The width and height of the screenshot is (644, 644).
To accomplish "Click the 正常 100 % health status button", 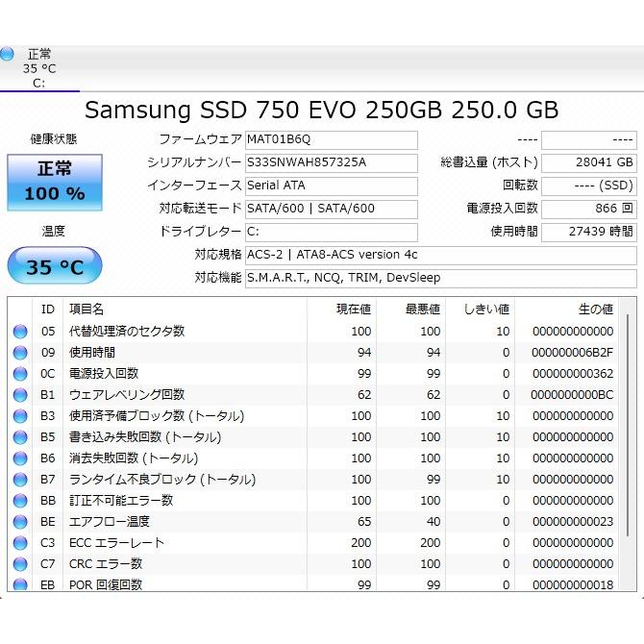I will pos(55,183).
